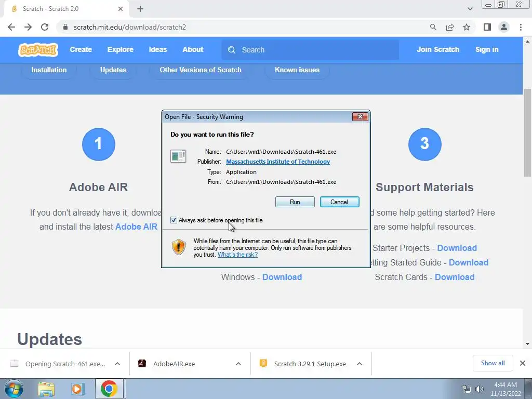Open Windows Explorer from the taskbar
Screen dimensions: 532x399
(46, 389)
